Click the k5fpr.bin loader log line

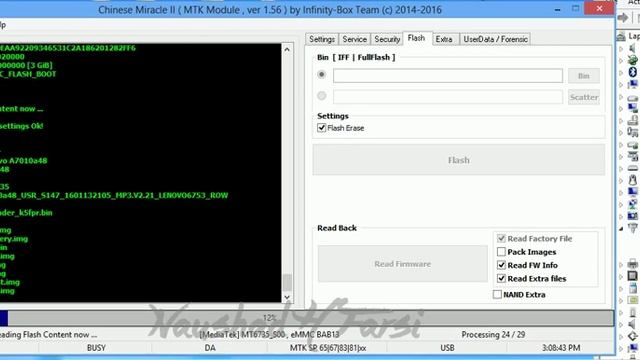point(26,213)
